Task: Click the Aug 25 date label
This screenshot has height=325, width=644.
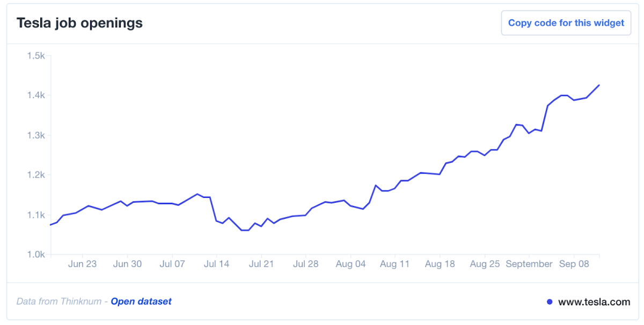Action: tap(485, 264)
